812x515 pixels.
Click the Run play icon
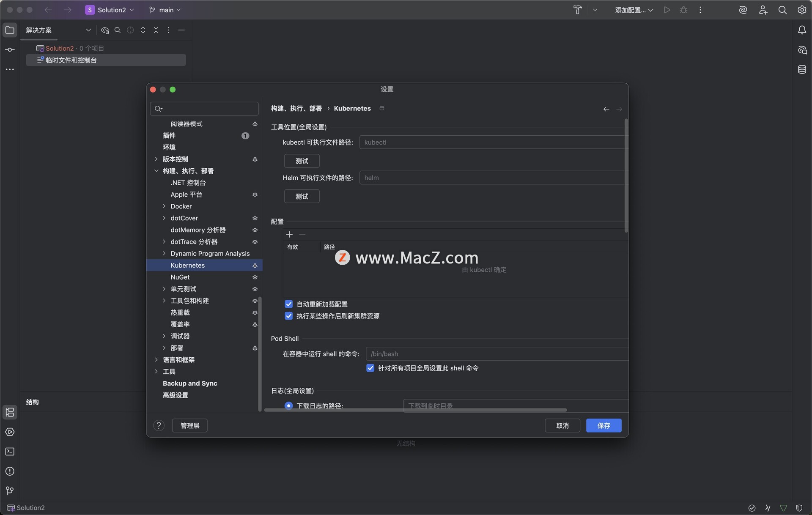[x=667, y=10]
